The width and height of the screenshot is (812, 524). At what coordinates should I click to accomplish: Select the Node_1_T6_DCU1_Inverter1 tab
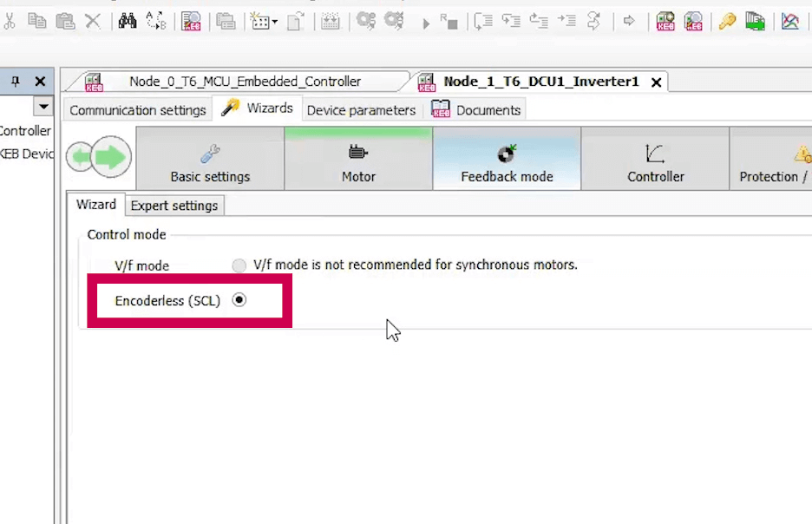coord(541,82)
